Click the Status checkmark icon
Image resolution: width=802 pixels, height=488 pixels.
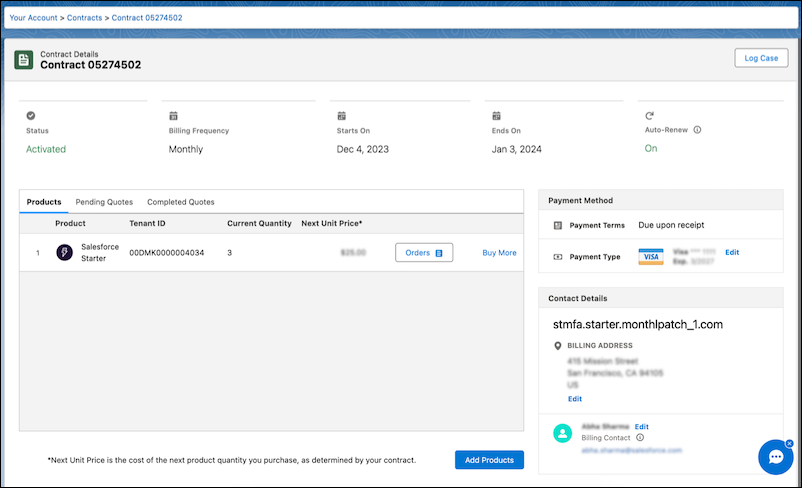31,116
